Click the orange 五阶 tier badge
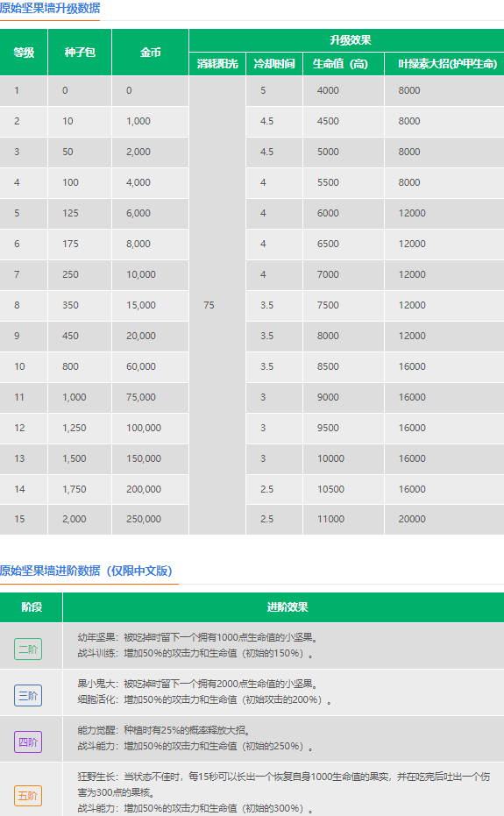Viewport: 504px width, 816px height. click(28, 796)
